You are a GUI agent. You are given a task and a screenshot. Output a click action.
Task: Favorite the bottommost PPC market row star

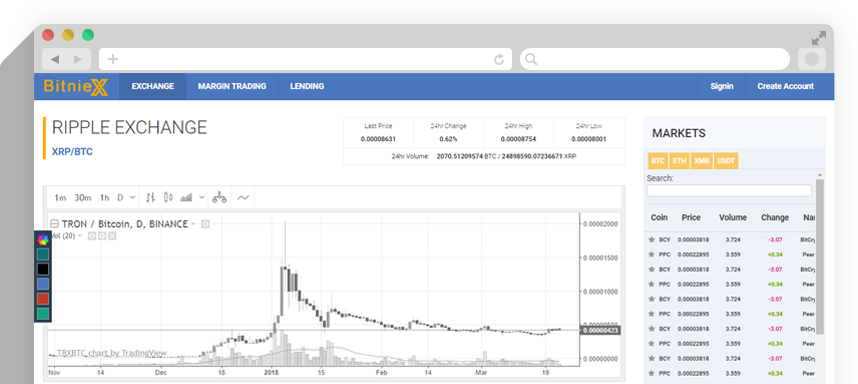(651, 373)
